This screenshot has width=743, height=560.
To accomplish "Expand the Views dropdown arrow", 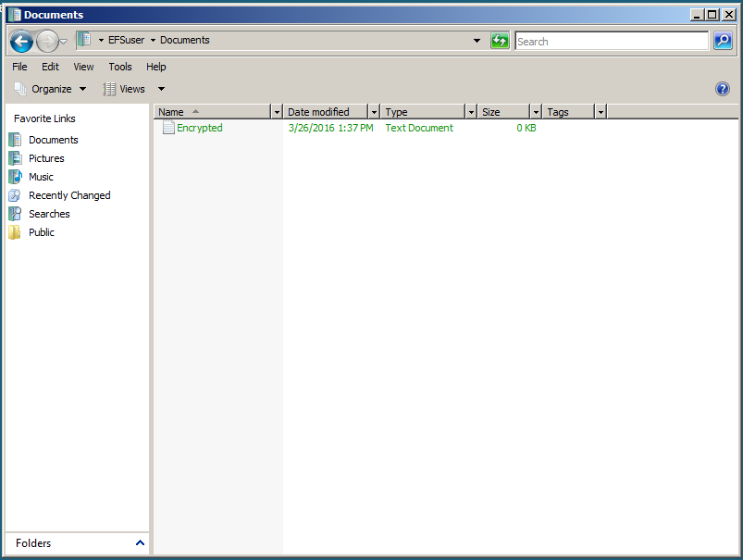I will point(161,89).
